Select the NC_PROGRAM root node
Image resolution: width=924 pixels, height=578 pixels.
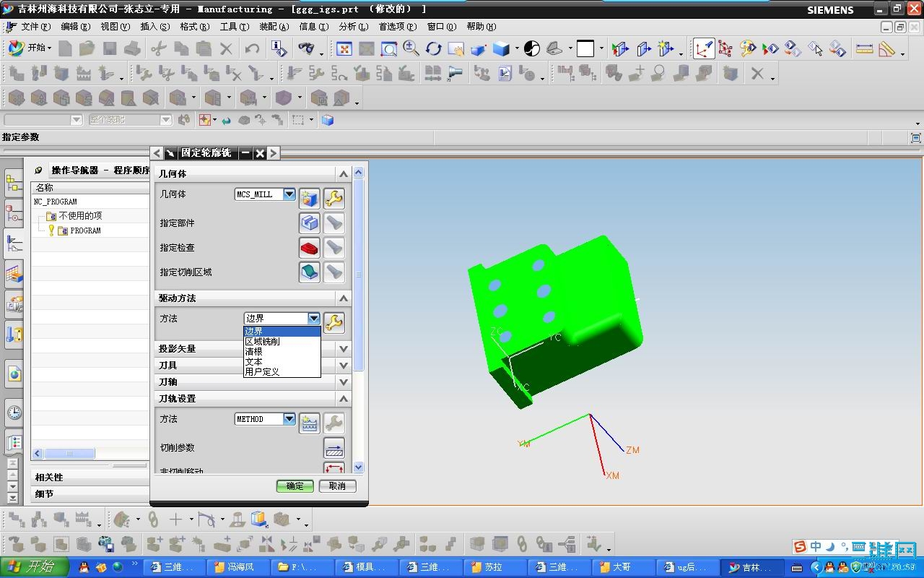[x=55, y=202]
